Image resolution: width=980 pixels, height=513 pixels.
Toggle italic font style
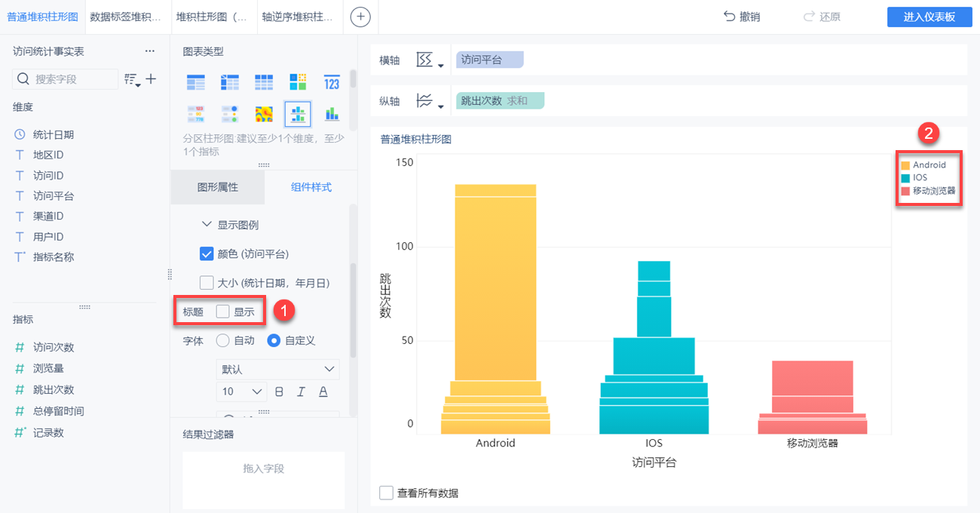[301, 392]
